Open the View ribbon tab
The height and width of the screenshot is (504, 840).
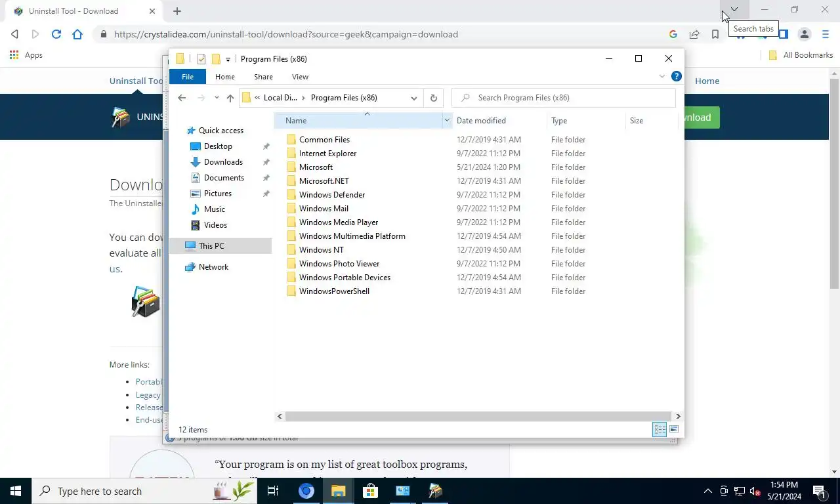(300, 77)
